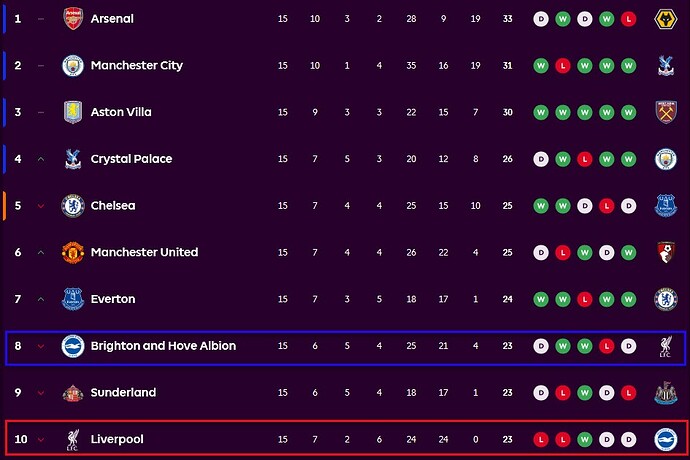Open the Liverpool team name link

(117, 439)
